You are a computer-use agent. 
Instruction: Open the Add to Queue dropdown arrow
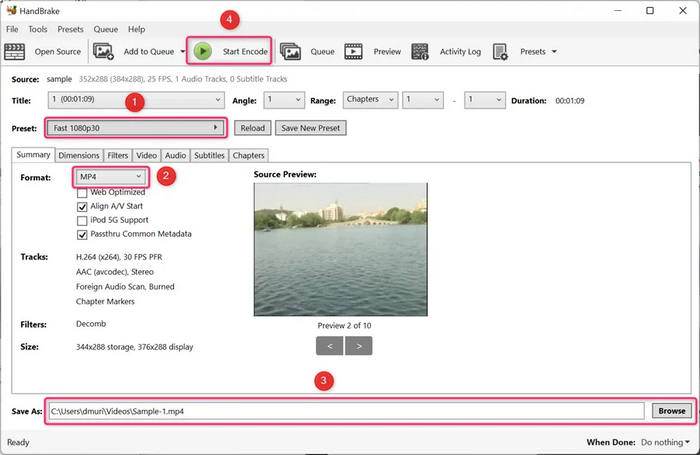pyautogui.click(x=182, y=51)
